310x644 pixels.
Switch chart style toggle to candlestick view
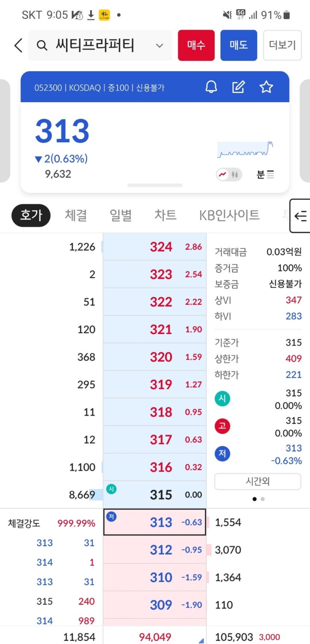234,174
